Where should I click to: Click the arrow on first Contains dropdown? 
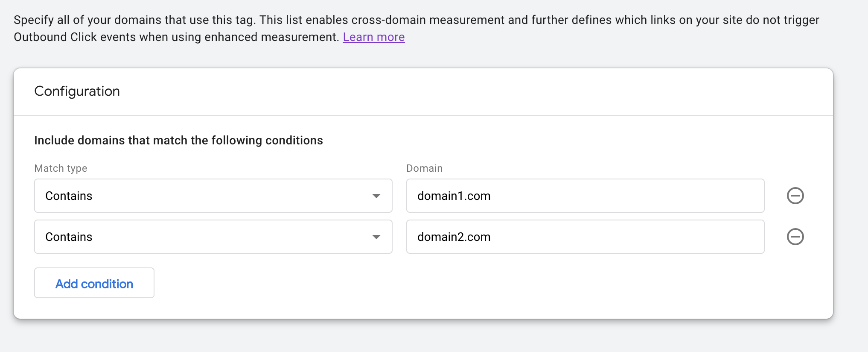[x=376, y=196]
